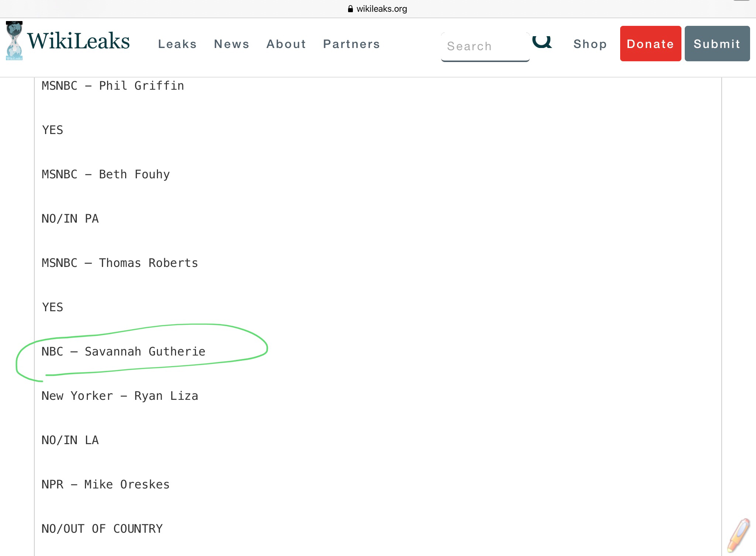Select the text 'MSNBC – Beth Fouhy'

[x=106, y=174]
